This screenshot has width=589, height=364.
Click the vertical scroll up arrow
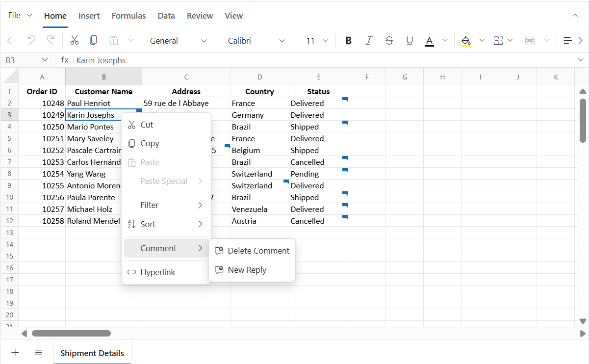tap(583, 91)
